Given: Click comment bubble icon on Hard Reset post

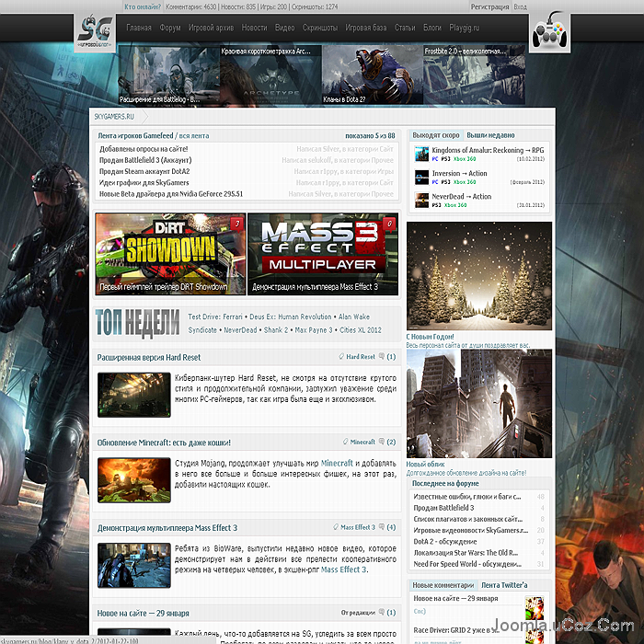Looking at the screenshot, I should click(382, 356).
